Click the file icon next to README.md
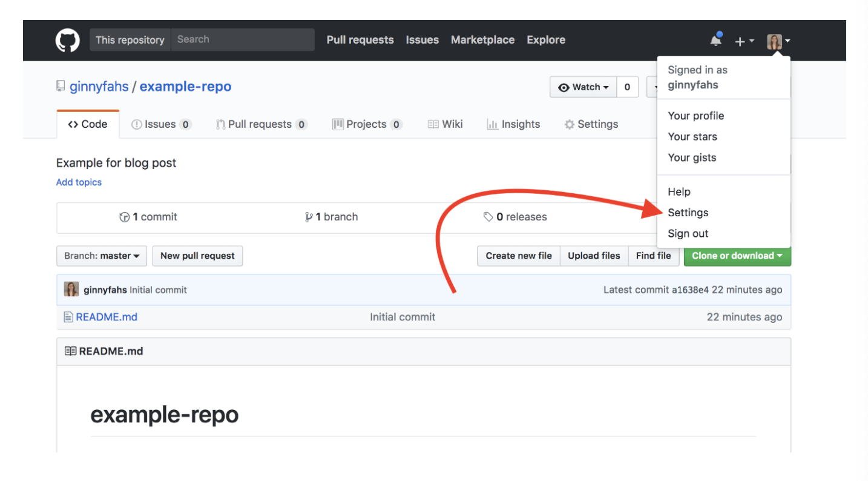 tap(68, 317)
